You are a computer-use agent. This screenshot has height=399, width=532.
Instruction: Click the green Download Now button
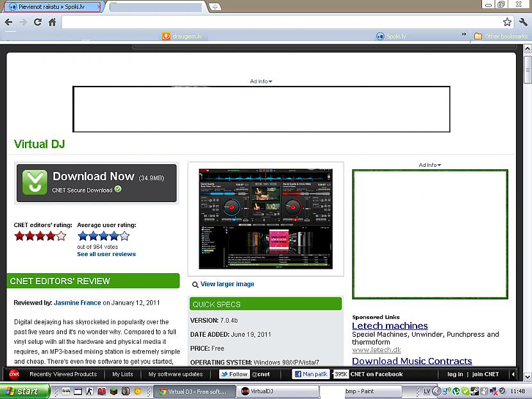(x=97, y=183)
